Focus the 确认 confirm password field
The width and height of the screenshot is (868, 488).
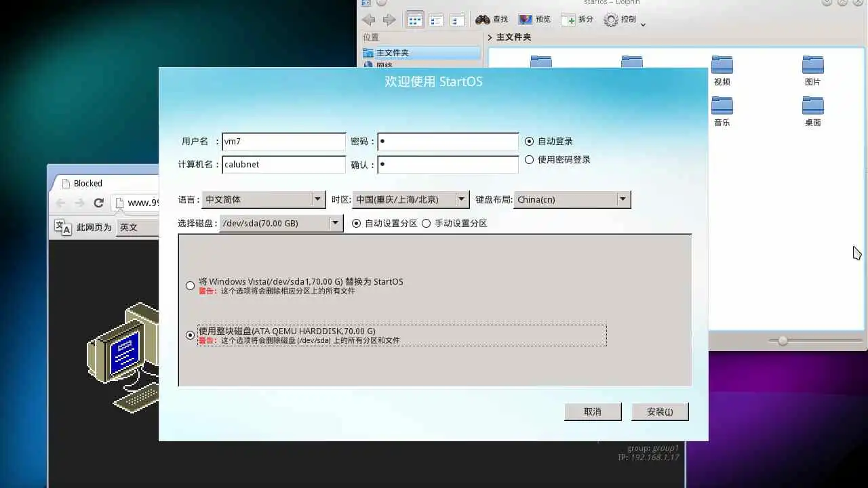(448, 165)
